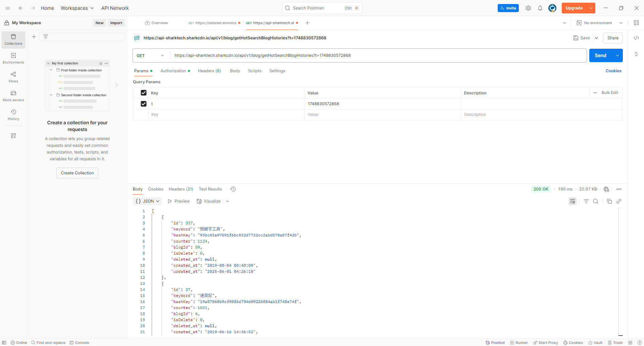Screen dimensions: 644x346
Task: Open the Mock servers sidebar panel
Action: (x=13, y=96)
